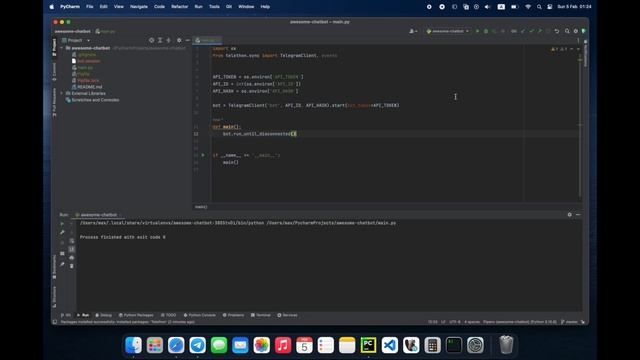Open Safari from the Dock
The image size is (640, 360).
coord(176,345)
